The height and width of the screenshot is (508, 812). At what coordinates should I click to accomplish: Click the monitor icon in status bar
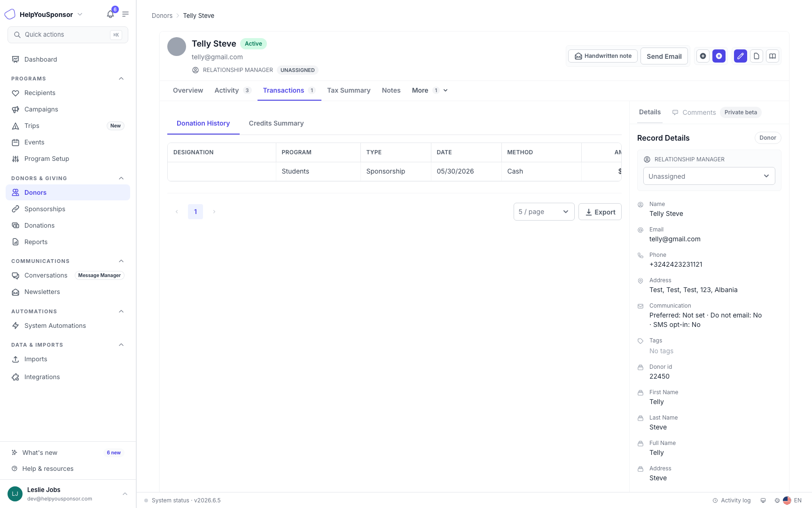[763, 500]
